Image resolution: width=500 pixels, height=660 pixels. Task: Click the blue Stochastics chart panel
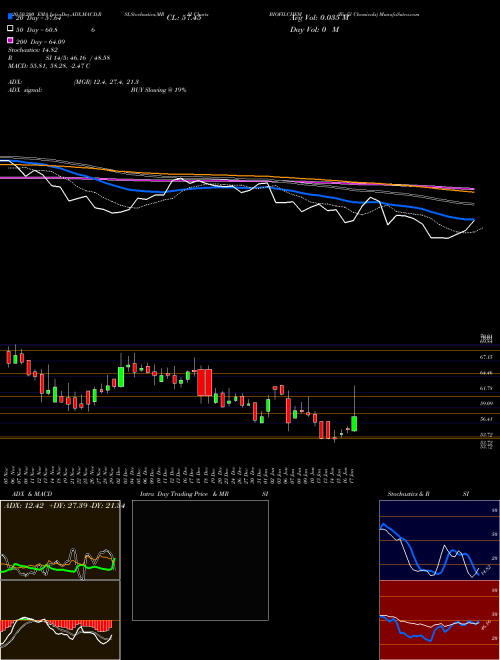(439, 540)
